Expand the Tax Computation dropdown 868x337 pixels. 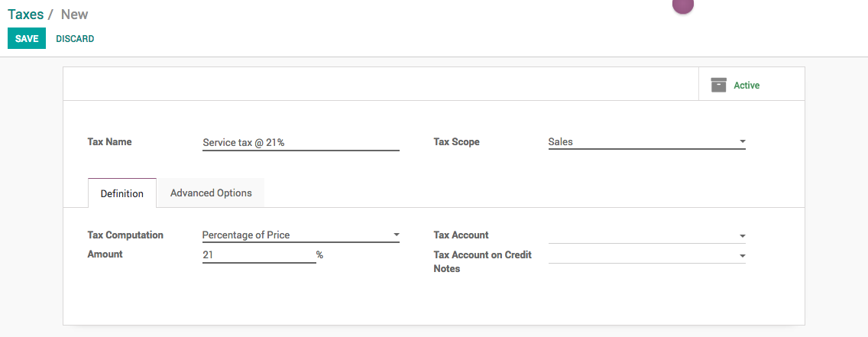[x=300, y=235]
